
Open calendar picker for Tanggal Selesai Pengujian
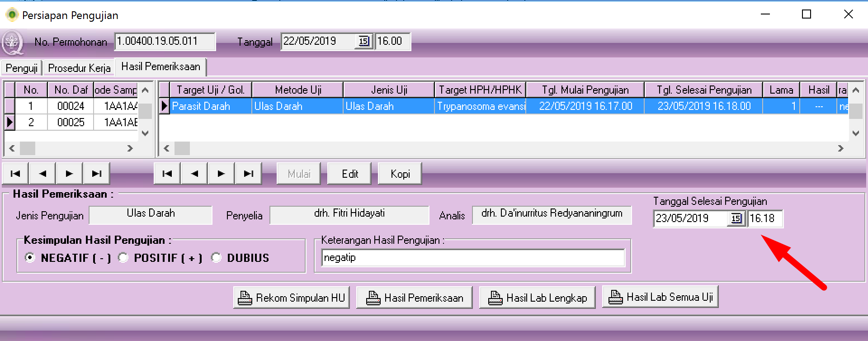[736, 219]
